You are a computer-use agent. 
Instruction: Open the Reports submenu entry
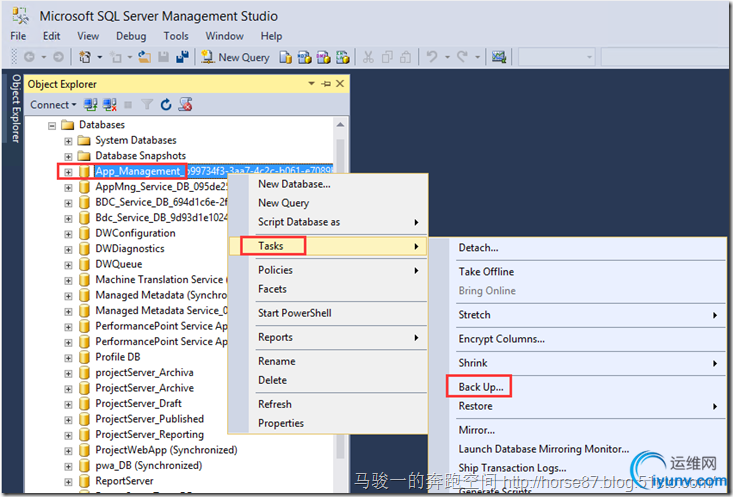[x=328, y=338]
